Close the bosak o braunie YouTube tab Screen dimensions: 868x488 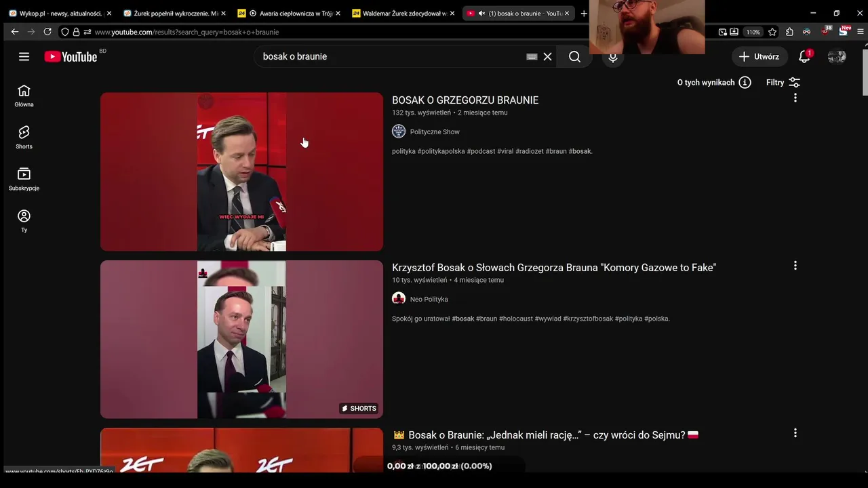[x=567, y=14]
